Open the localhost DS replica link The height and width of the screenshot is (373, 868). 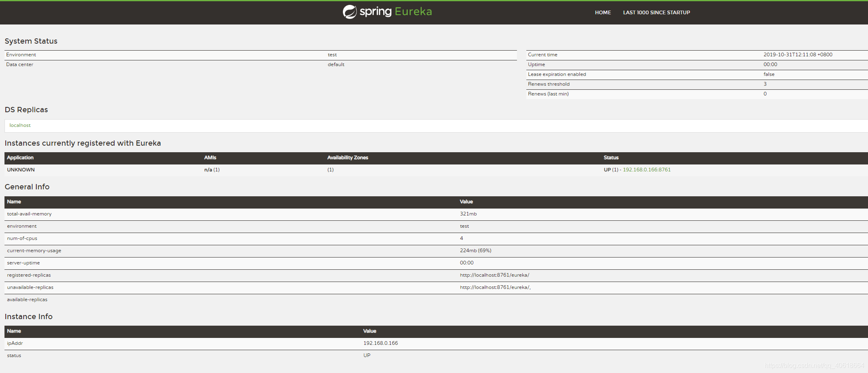20,125
